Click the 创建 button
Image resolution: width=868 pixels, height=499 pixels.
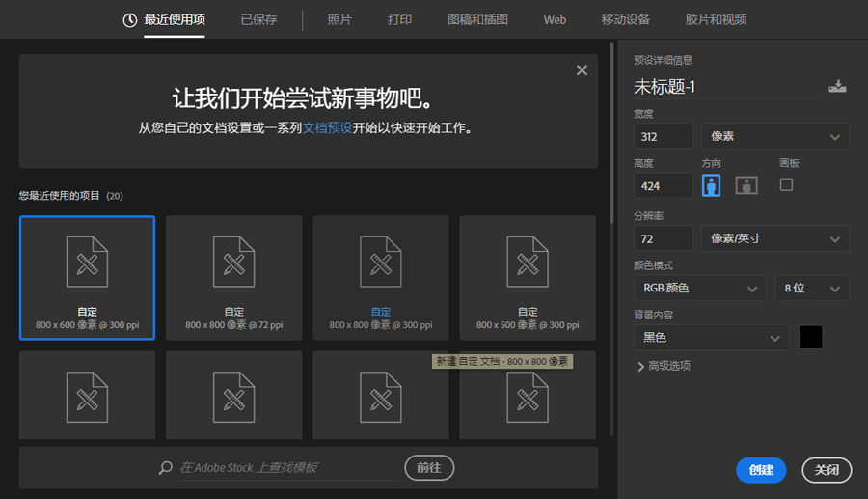[x=761, y=470]
